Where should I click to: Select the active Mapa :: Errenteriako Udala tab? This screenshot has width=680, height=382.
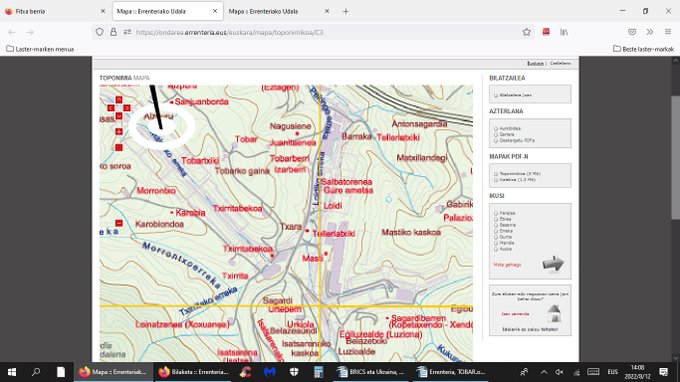168,11
